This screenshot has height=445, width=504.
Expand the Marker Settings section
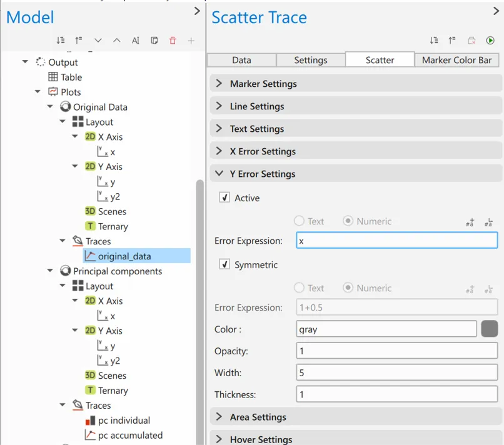[x=356, y=84]
